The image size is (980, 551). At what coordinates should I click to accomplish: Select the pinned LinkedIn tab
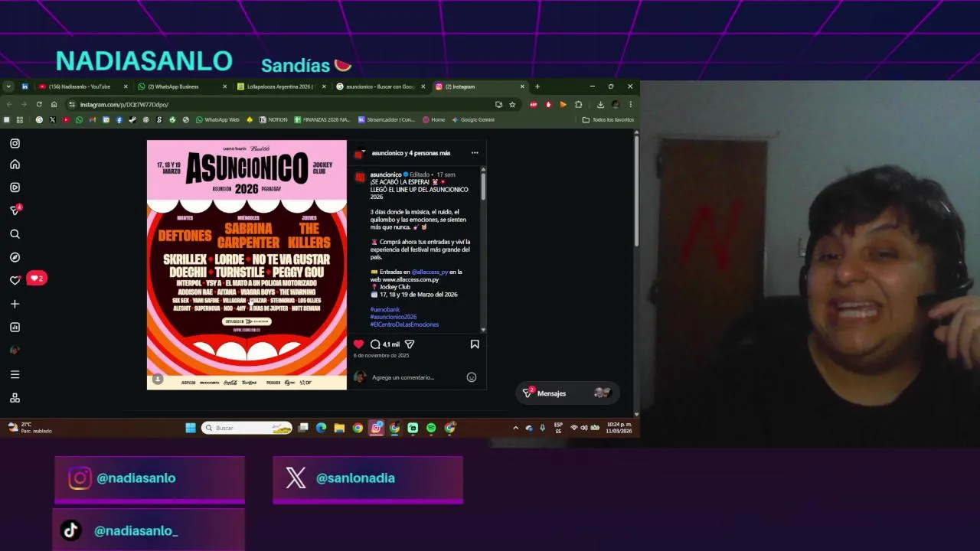point(24,86)
